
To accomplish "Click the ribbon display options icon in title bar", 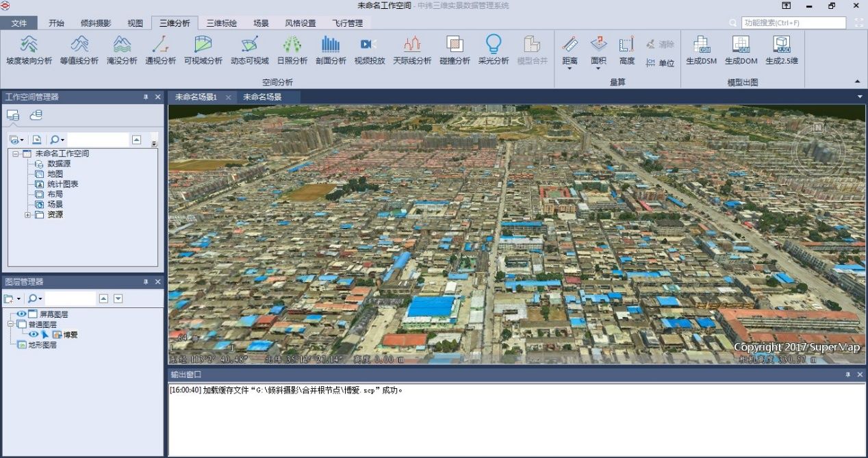I will [787, 5].
